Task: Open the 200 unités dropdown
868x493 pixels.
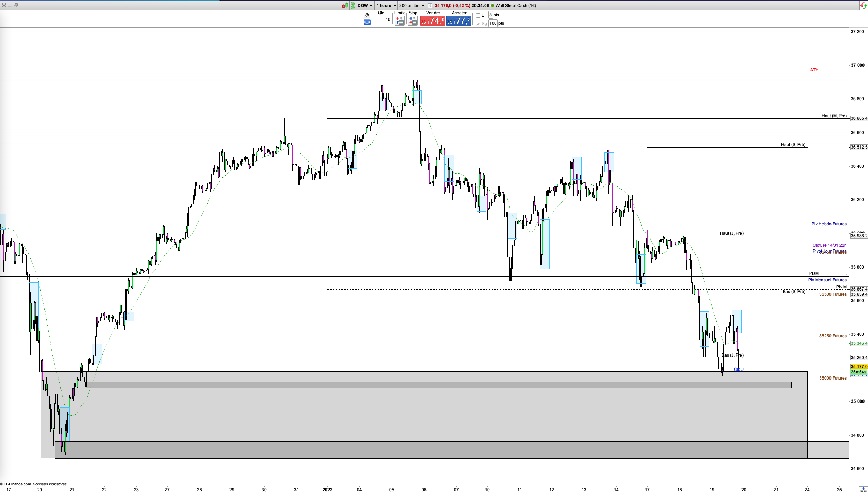Action: [x=412, y=6]
